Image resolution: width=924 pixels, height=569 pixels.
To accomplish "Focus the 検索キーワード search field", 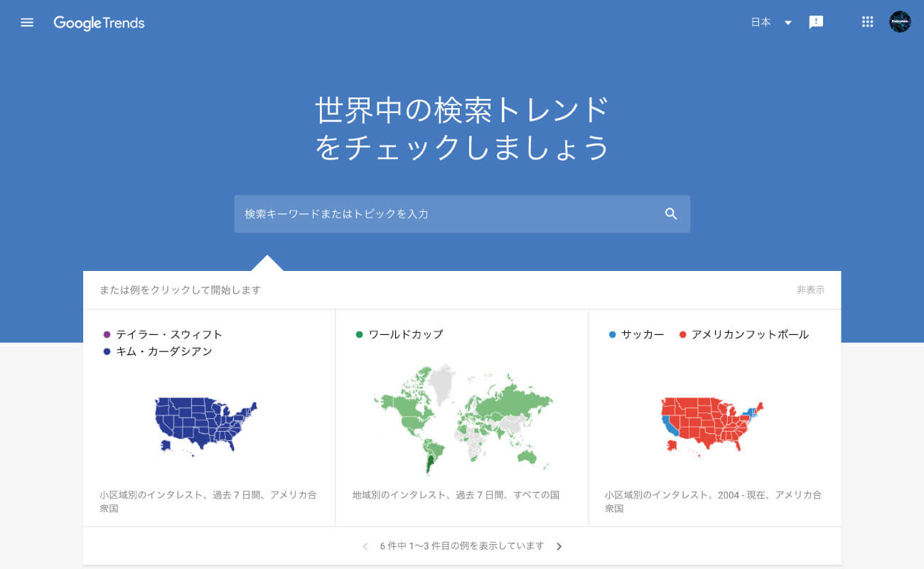I will tap(462, 214).
